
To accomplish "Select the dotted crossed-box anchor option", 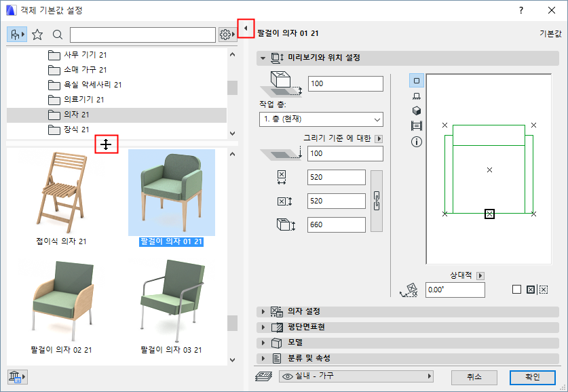I will 544,290.
